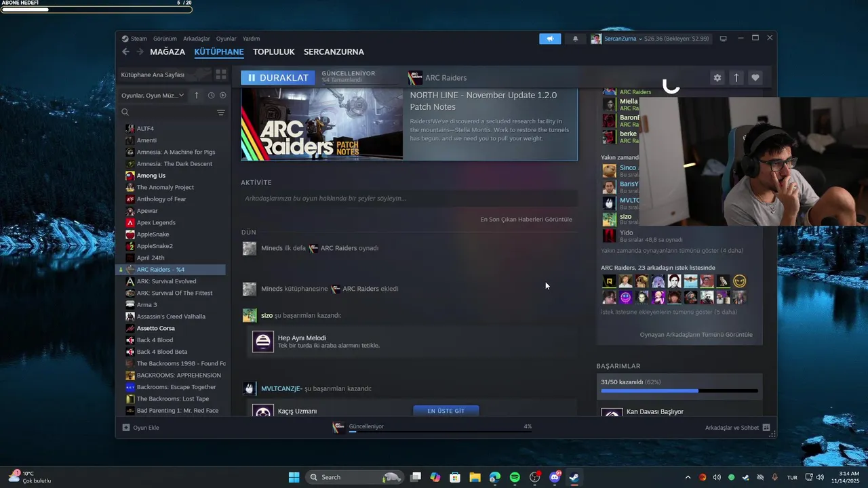The height and width of the screenshot is (488, 868).
Task: Add ARC Raiders to favorites heart
Action: pos(755,78)
